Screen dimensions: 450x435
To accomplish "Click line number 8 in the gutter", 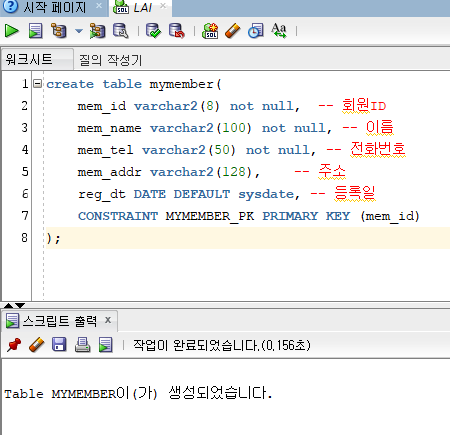I will (24, 238).
